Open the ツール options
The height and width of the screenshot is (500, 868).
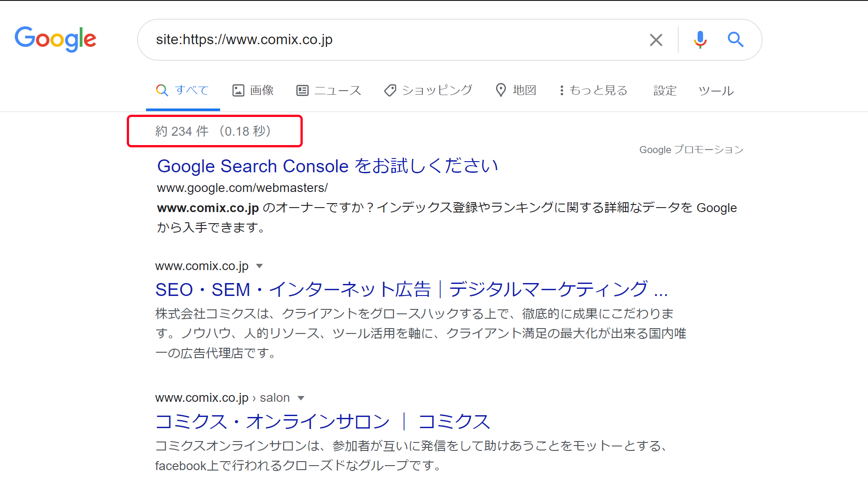click(716, 91)
